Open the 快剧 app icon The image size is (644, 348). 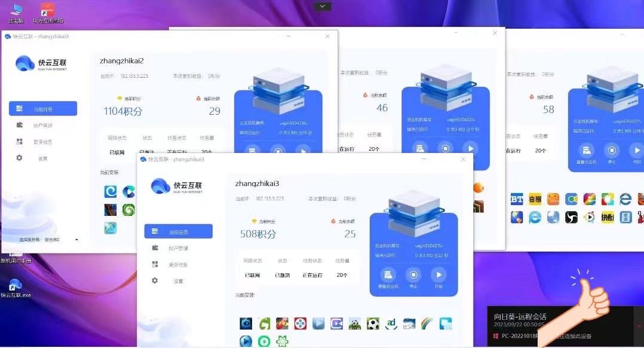point(608,217)
